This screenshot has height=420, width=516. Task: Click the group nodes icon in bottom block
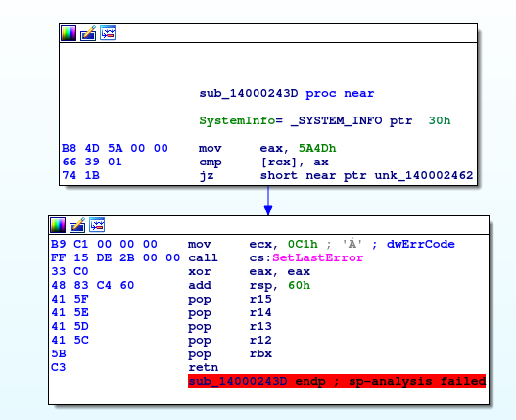tap(97, 225)
